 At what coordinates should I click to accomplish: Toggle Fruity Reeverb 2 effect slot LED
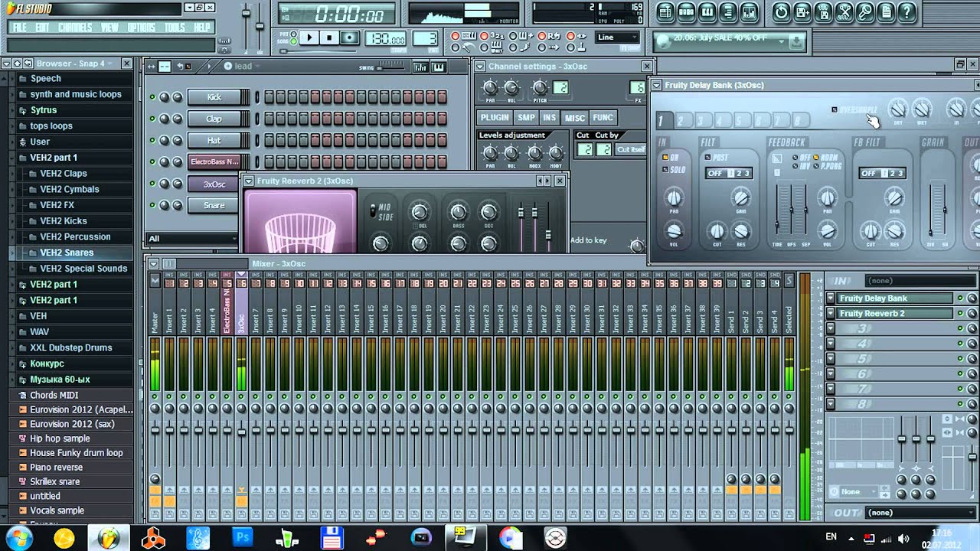(x=960, y=314)
